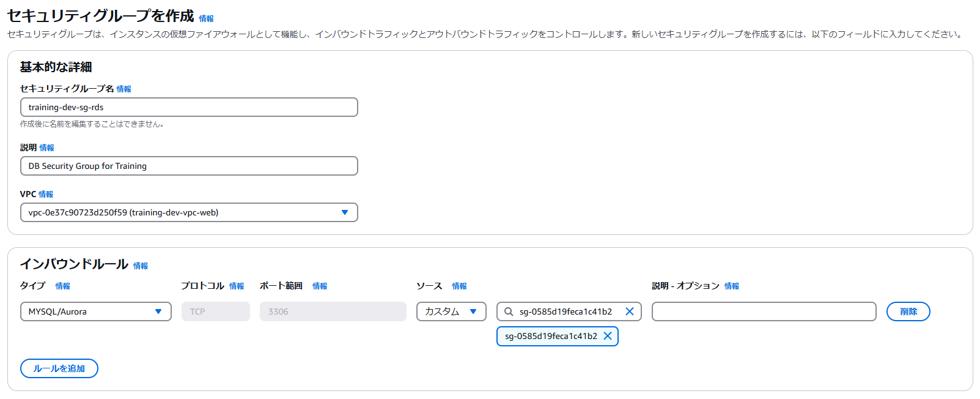The width and height of the screenshot is (980, 399).
Task: Click the disabled 3306 port range field
Action: [333, 311]
